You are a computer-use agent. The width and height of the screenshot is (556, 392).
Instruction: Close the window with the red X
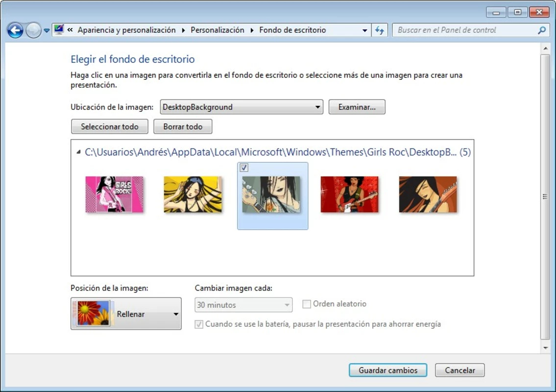point(539,12)
